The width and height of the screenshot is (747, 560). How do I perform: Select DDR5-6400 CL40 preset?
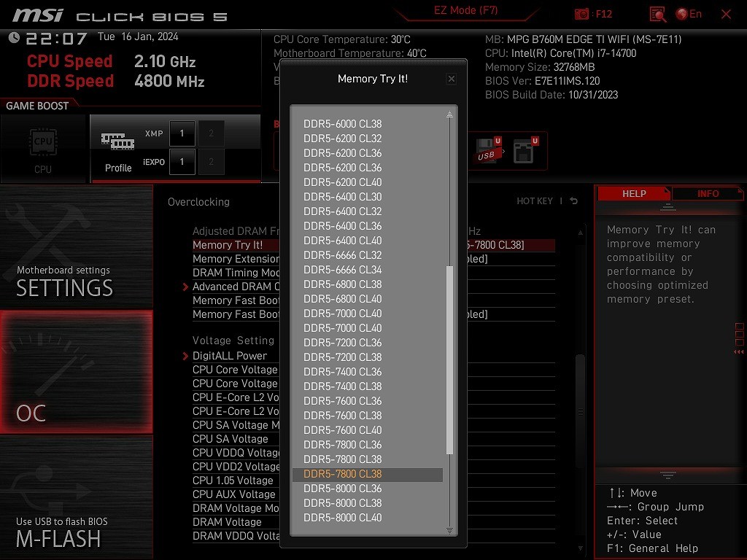[x=343, y=241]
